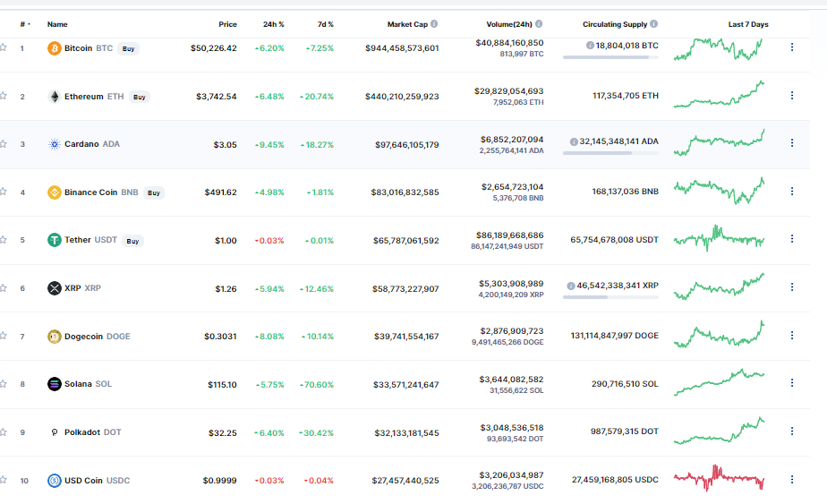The width and height of the screenshot is (827, 504).
Task: Click XRP's circulating supply progress bar
Action: click(610, 297)
